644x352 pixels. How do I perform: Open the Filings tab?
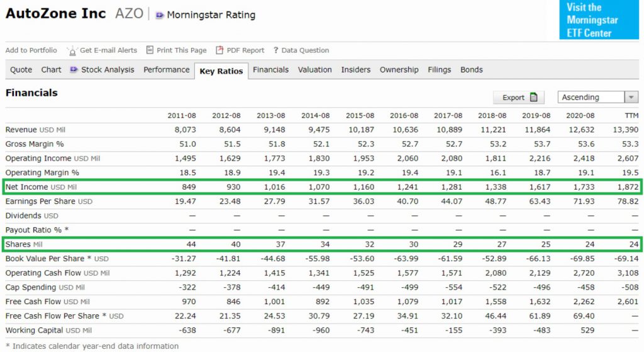439,69
